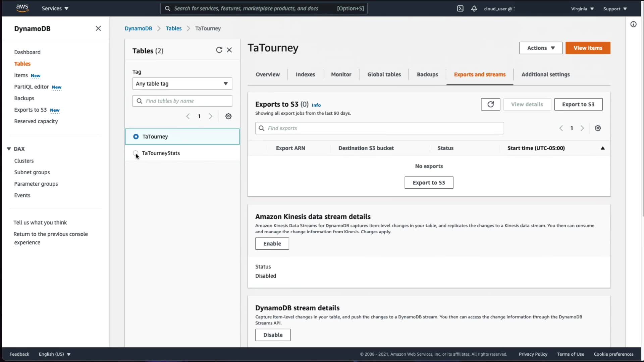Click the notifications bell icon
The width and height of the screenshot is (644, 362).
(x=474, y=9)
